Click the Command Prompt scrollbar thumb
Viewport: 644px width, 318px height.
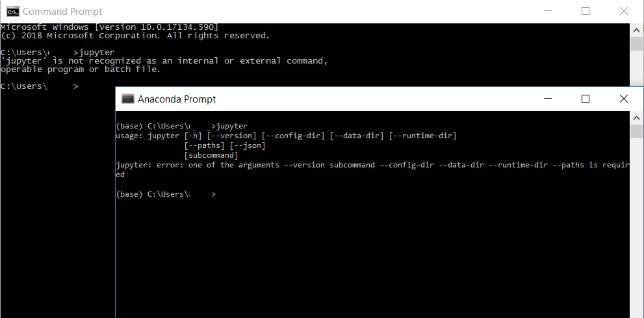click(x=637, y=44)
